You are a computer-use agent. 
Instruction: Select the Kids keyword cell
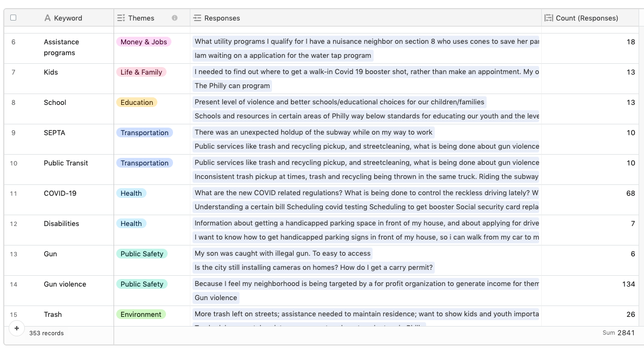[76, 79]
